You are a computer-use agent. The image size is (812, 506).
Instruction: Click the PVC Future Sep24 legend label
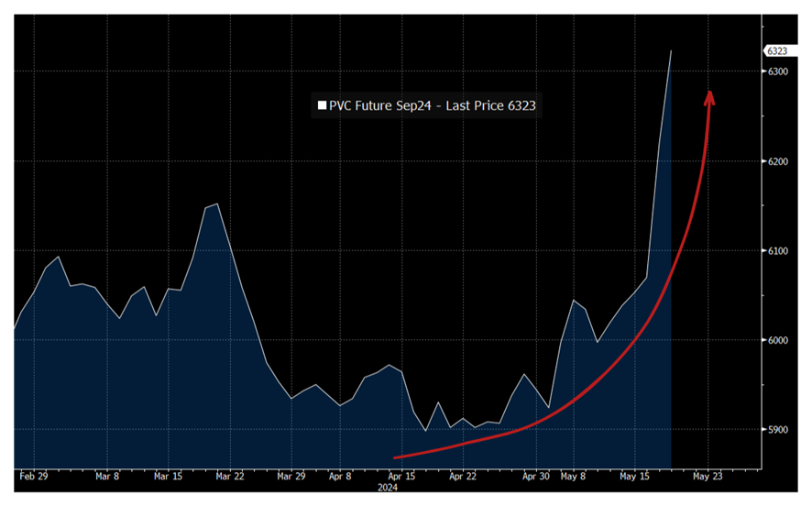coord(433,105)
